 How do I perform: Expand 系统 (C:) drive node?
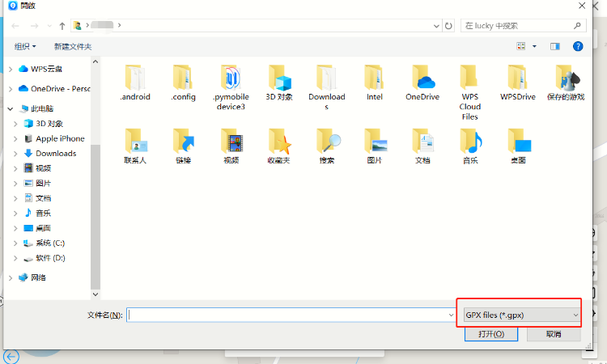[x=15, y=243]
